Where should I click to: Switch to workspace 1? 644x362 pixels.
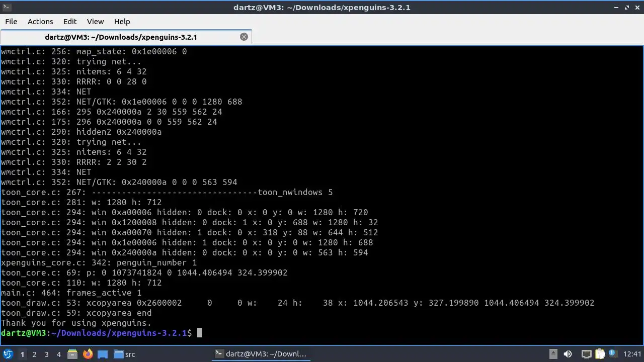(x=22, y=354)
